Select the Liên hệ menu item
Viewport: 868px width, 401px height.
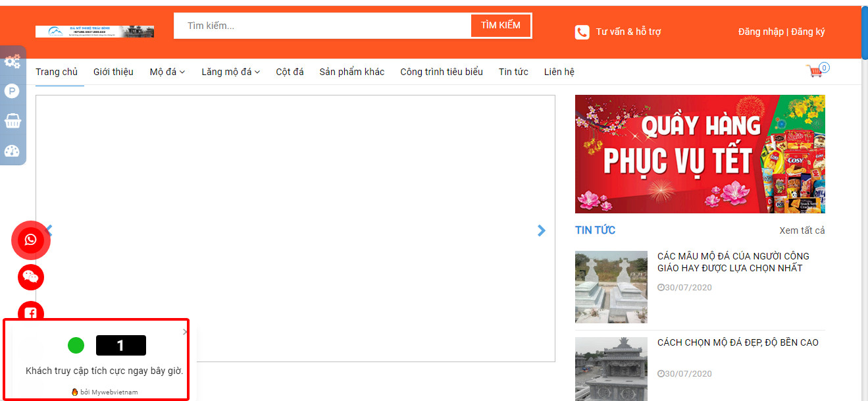point(559,72)
